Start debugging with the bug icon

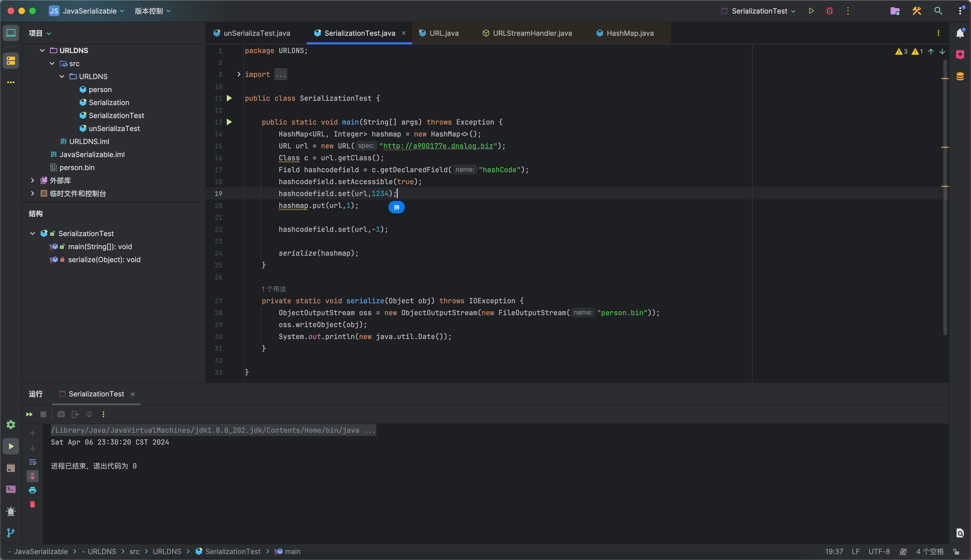(x=829, y=11)
